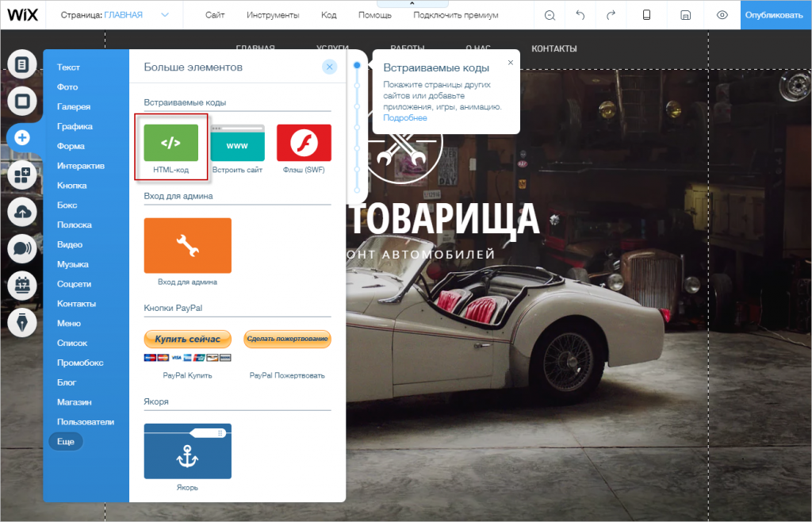Close the Больше элементов panel
The width and height of the screenshot is (812, 522).
pyautogui.click(x=330, y=67)
